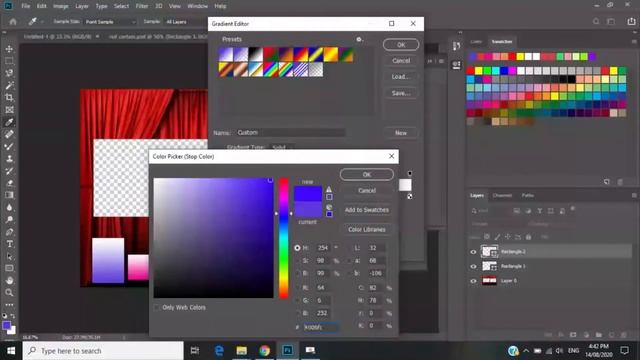Open the Layers panel flyout menu
This screenshot has height=360, width=640.
pyautogui.click(x=634, y=196)
